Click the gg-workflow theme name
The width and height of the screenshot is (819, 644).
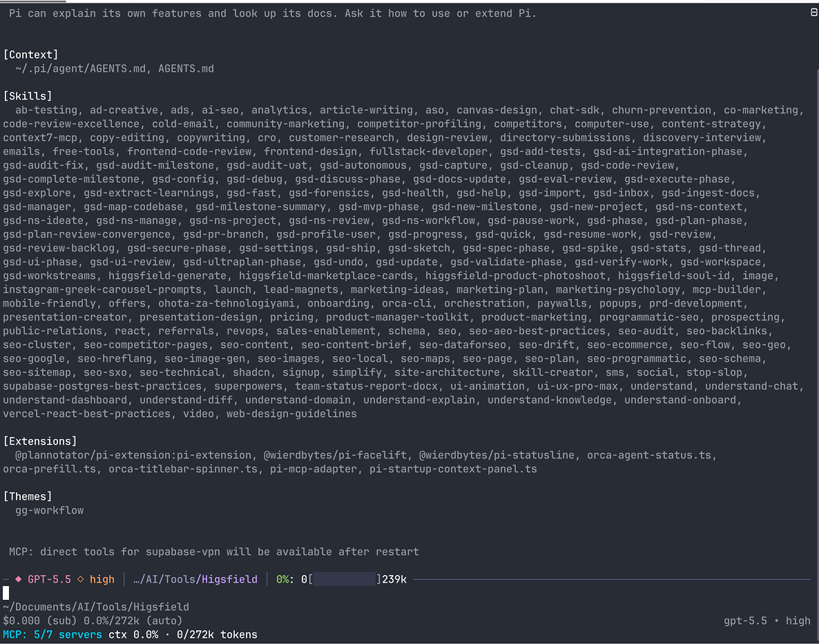(50, 510)
